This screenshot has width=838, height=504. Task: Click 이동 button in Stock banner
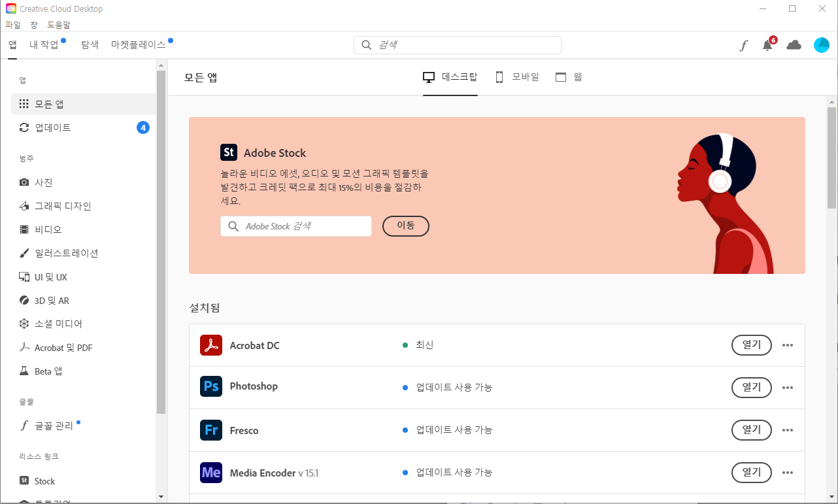pyautogui.click(x=406, y=226)
